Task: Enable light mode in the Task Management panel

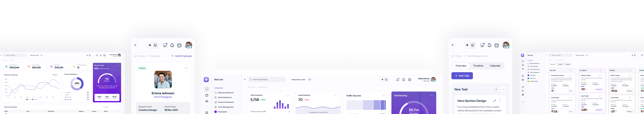Action: click(467, 45)
